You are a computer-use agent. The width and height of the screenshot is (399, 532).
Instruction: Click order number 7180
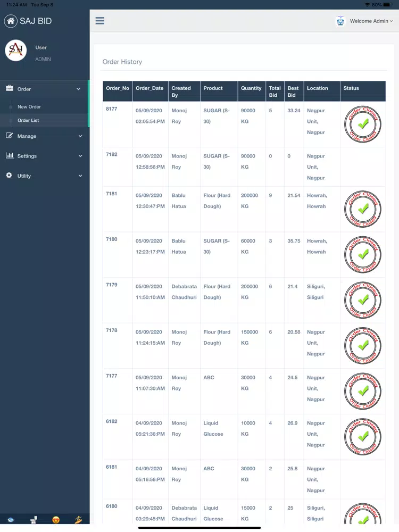pyautogui.click(x=112, y=239)
